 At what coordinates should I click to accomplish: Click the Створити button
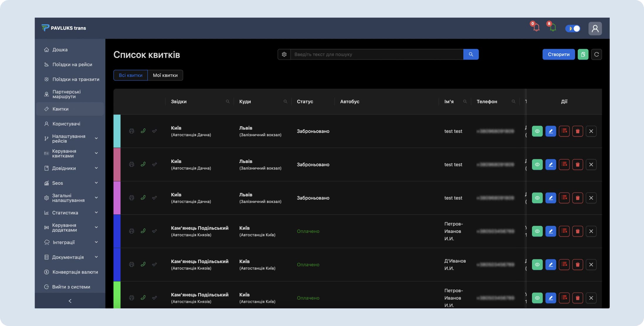tap(558, 54)
